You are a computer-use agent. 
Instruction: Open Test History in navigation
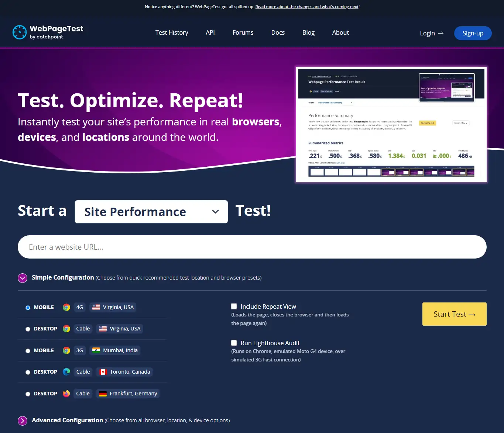click(172, 32)
